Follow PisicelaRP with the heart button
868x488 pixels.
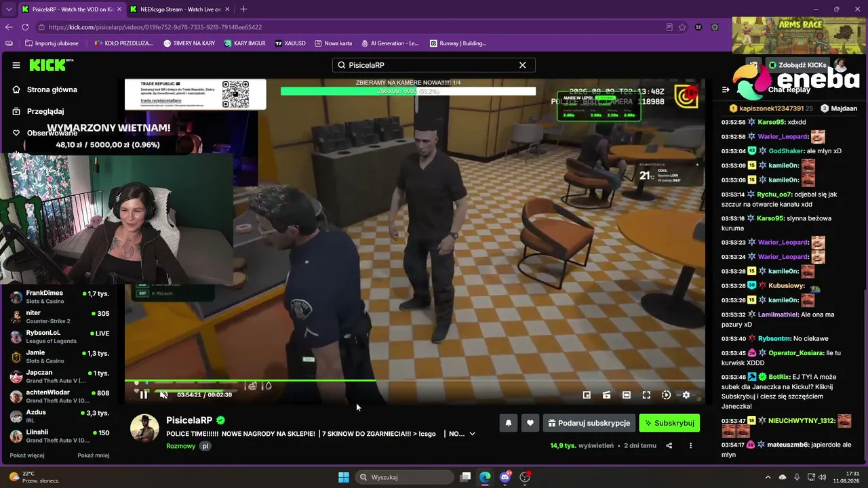530,423
